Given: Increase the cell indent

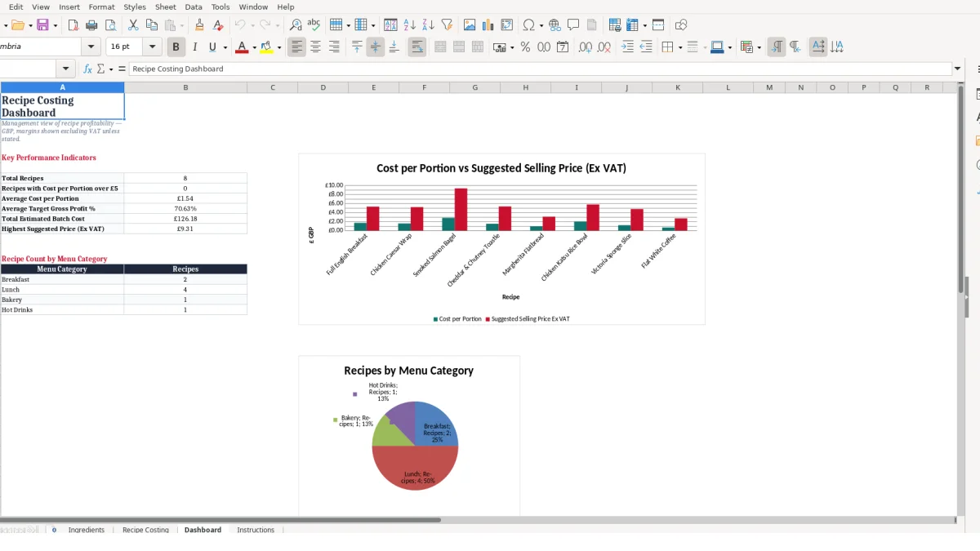Looking at the screenshot, I should (627, 47).
